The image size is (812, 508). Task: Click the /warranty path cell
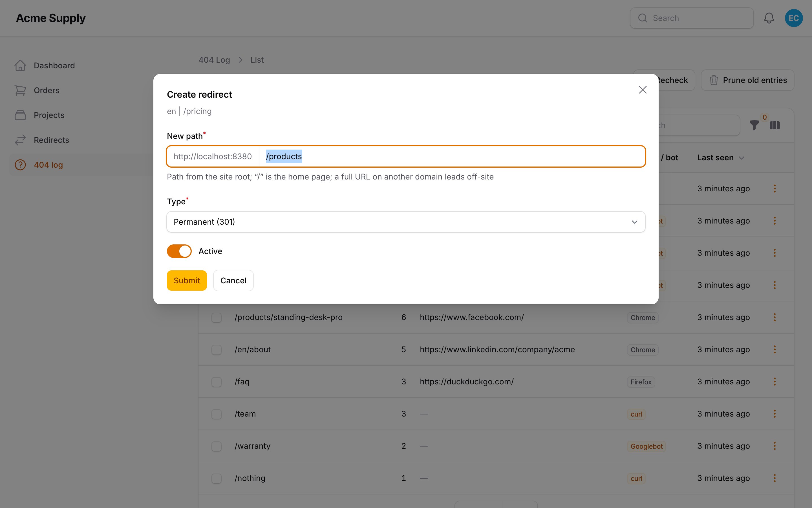click(x=252, y=446)
